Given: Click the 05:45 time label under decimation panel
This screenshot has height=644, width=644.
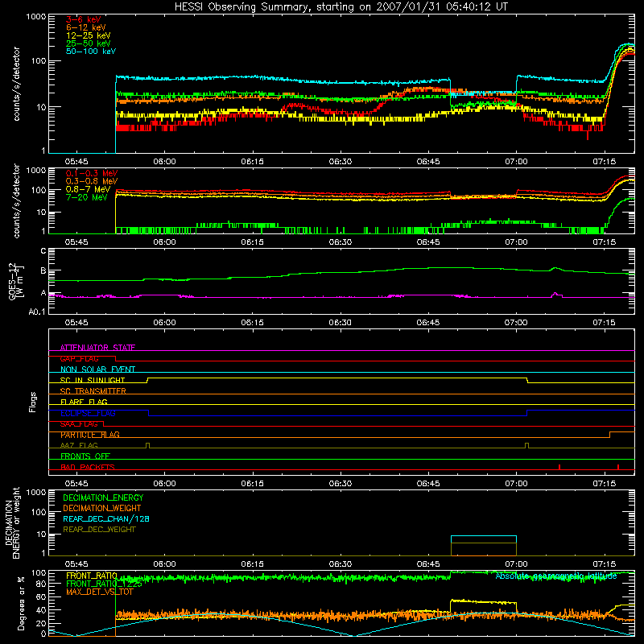Looking at the screenshot, I should [76, 564].
